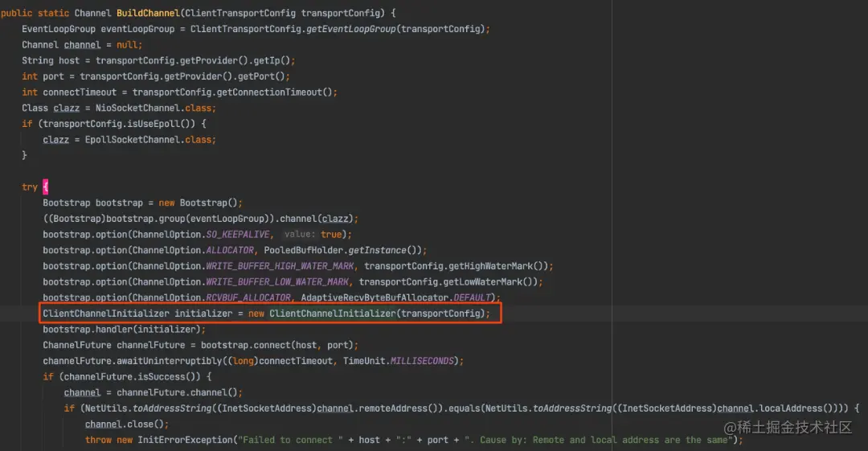Click bootstrap.connect(host, port) call
This screenshot has width=868, height=451.
(276, 345)
